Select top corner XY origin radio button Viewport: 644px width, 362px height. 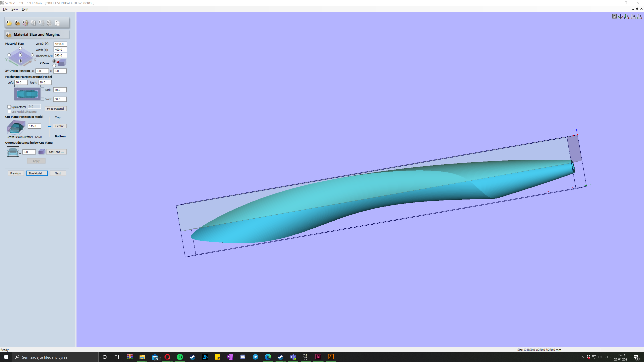point(20,48)
